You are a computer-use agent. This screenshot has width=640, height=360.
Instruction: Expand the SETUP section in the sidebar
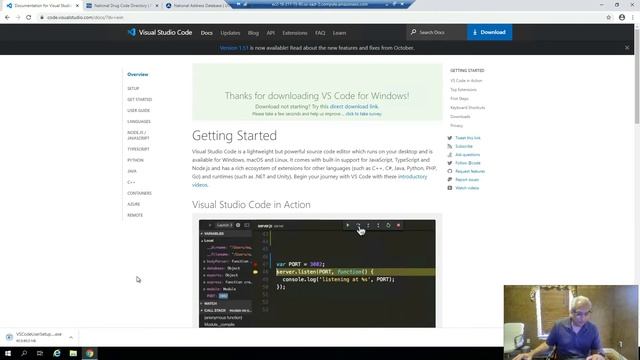coord(133,88)
